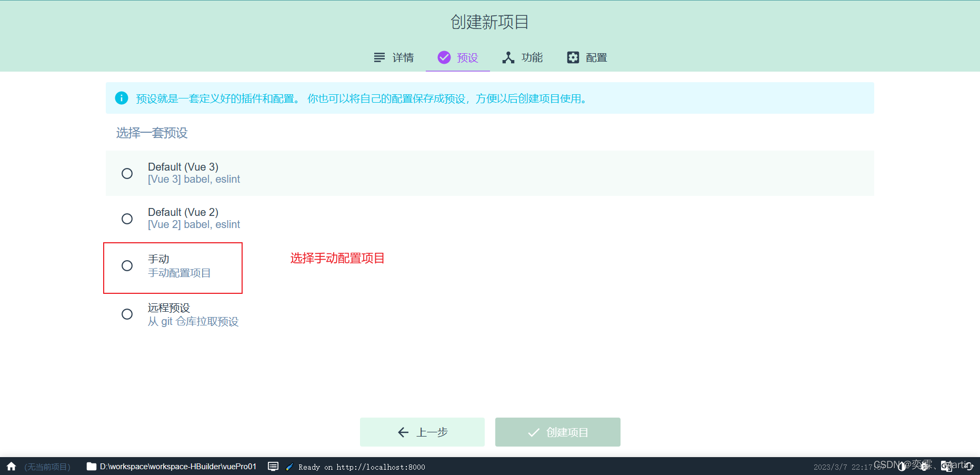Click the home icon in status bar
The image size is (980, 475).
point(12,467)
